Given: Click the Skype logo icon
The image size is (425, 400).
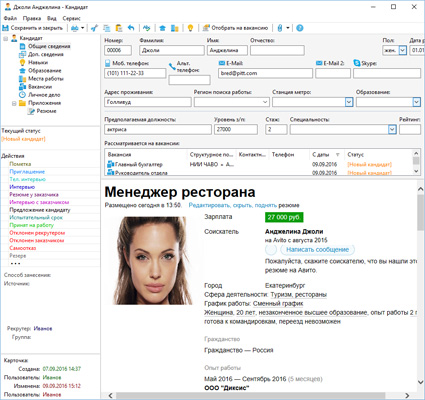Looking at the screenshot, I should point(357,63).
